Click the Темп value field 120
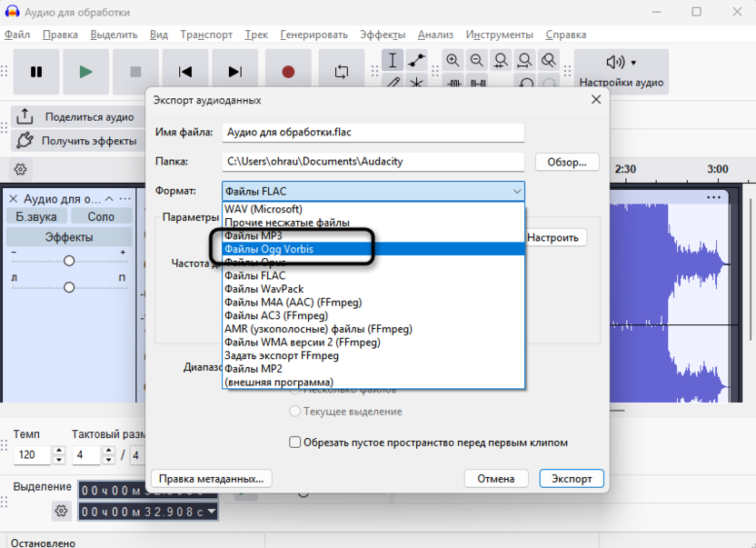Viewport: 756px width, 548px height. 32,454
